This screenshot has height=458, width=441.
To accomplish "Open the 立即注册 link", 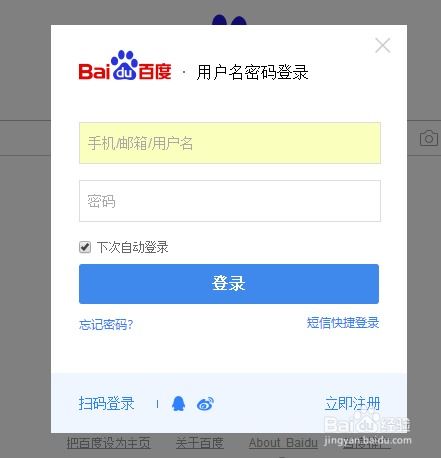I will tap(352, 403).
